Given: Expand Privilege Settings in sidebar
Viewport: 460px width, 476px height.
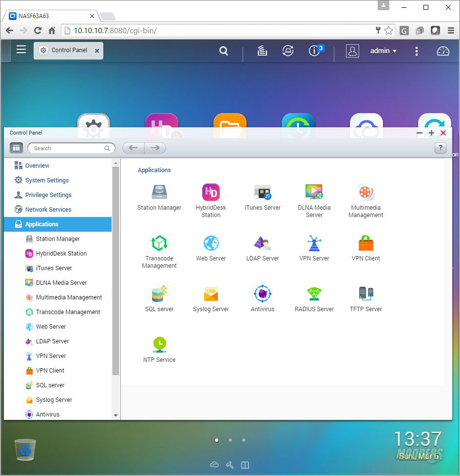Looking at the screenshot, I should [x=57, y=195].
